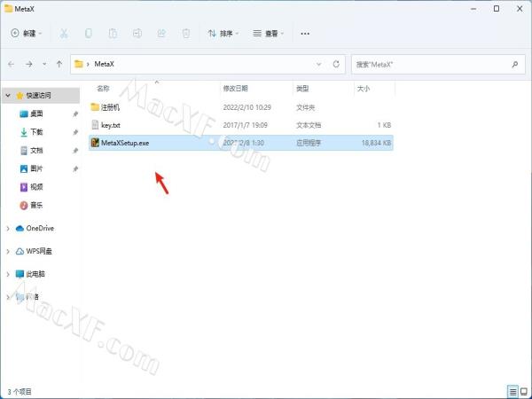Screen dimensions: 532x399
Task: Open the 查看 (View) dropdown
Action: click(269, 34)
